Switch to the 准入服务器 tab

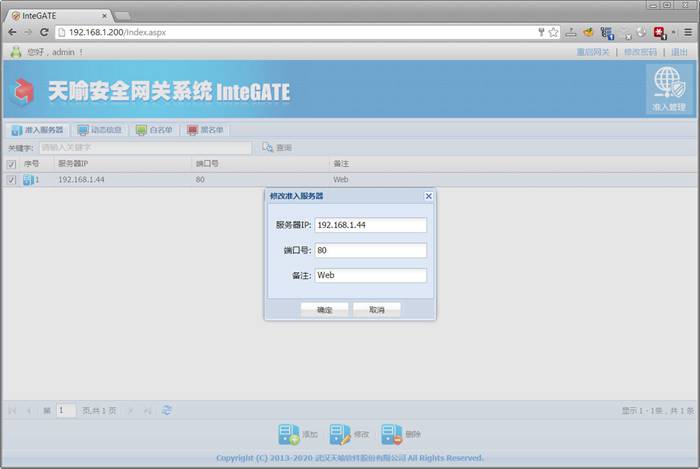click(x=38, y=130)
